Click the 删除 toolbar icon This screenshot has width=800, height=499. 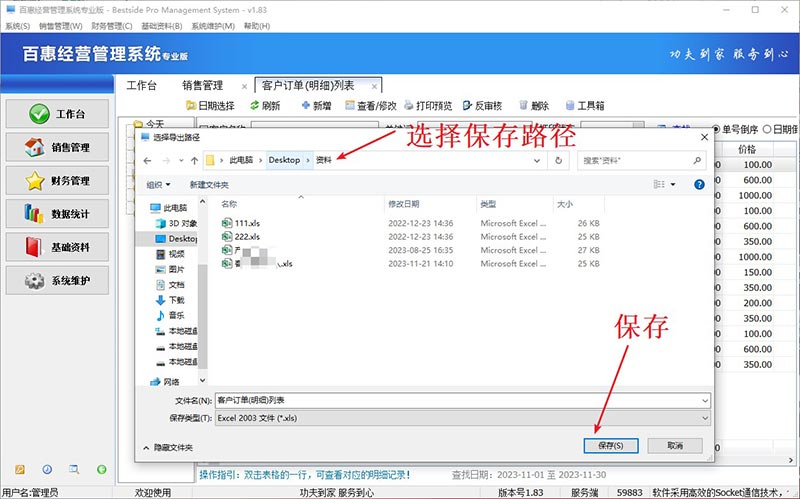pyautogui.click(x=534, y=106)
